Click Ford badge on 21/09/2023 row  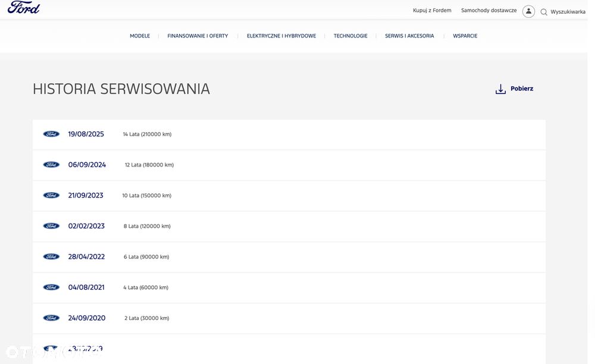tap(51, 195)
